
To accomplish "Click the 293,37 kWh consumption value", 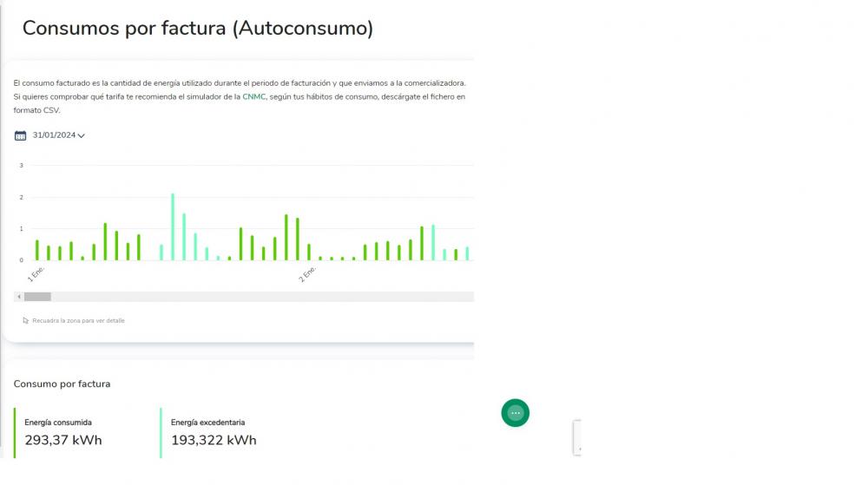I will tap(63, 440).
